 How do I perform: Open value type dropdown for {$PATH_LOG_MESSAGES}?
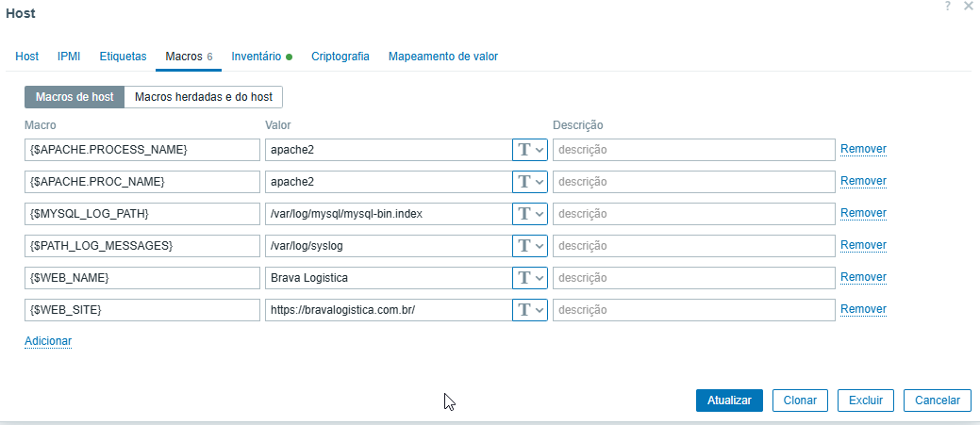530,246
